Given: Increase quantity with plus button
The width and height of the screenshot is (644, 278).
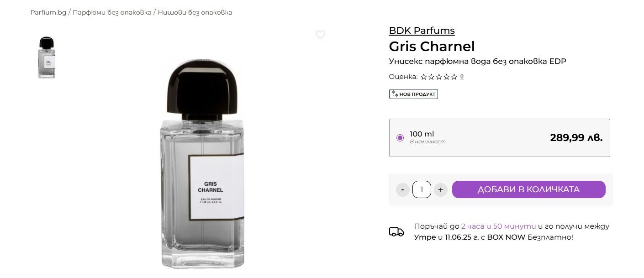Looking at the screenshot, I should point(440,189).
